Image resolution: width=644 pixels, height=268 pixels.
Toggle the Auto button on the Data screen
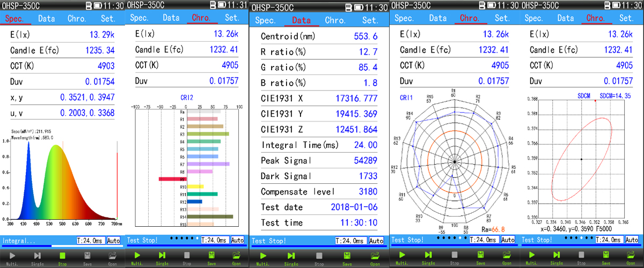pos(377,241)
